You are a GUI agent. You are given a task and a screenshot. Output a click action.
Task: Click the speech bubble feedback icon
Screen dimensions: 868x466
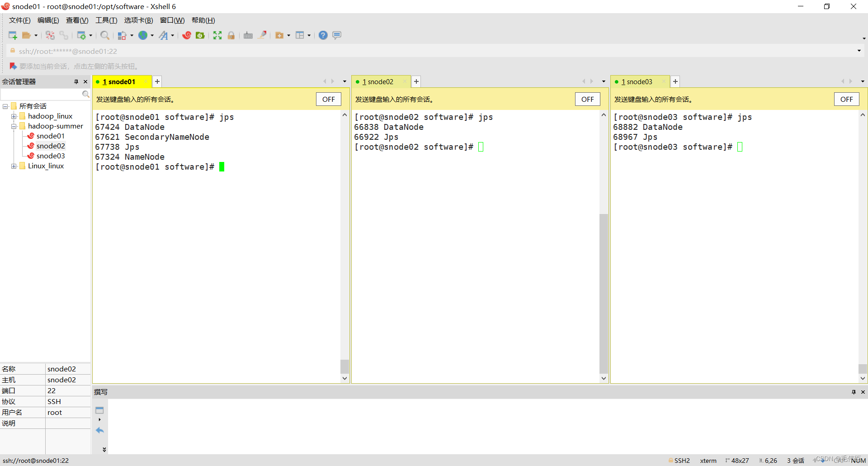[337, 35]
